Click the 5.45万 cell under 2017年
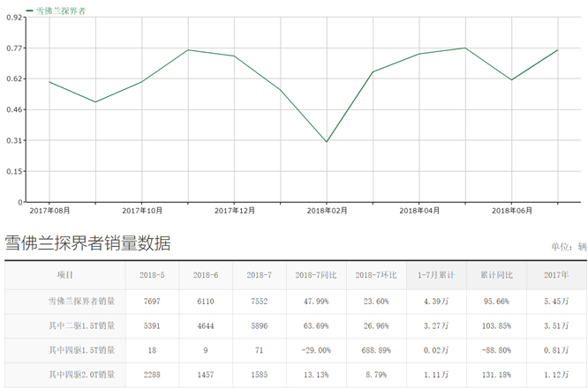The height and width of the screenshot is (388, 588). point(556,302)
